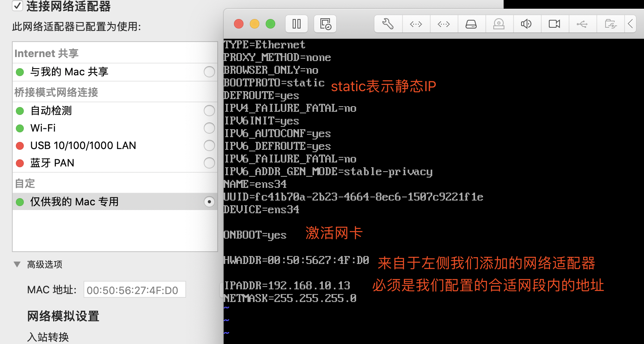
Task: Click the BOOTPROTO=static line in terminal
Action: pyautogui.click(x=274, y=83)
